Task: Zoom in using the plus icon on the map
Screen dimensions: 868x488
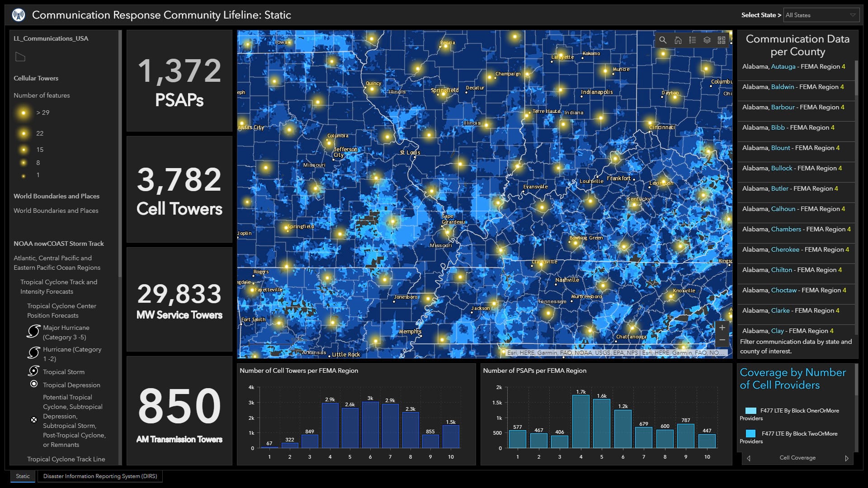Action: click(722, 327)
